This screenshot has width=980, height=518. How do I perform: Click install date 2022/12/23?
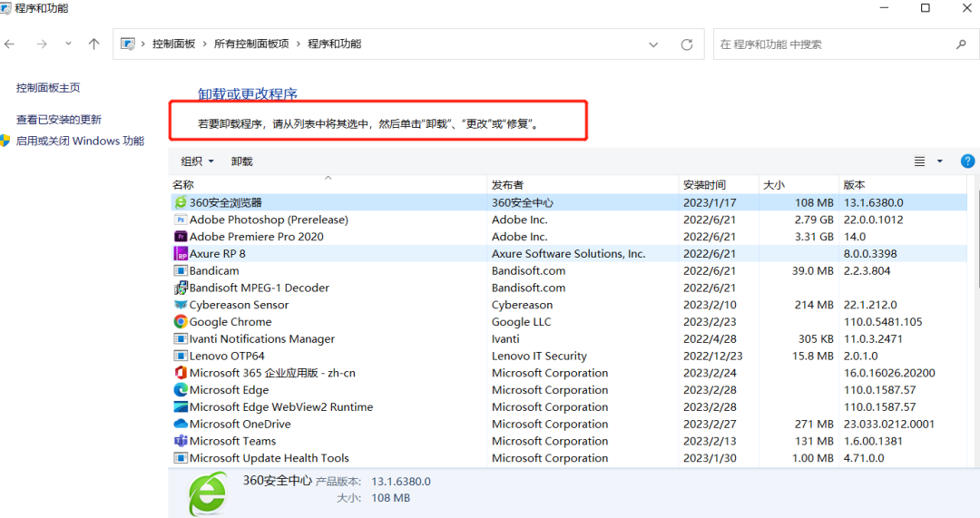coord(712,357)
